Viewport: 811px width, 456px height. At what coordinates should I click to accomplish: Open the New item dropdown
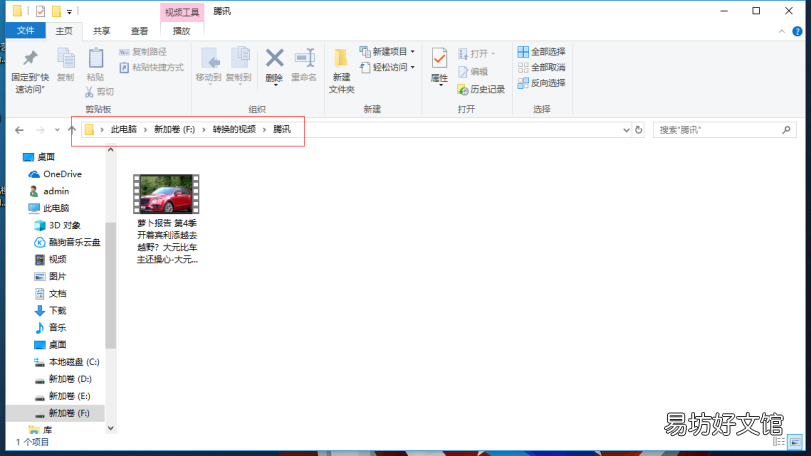click(x=387, y=52)
